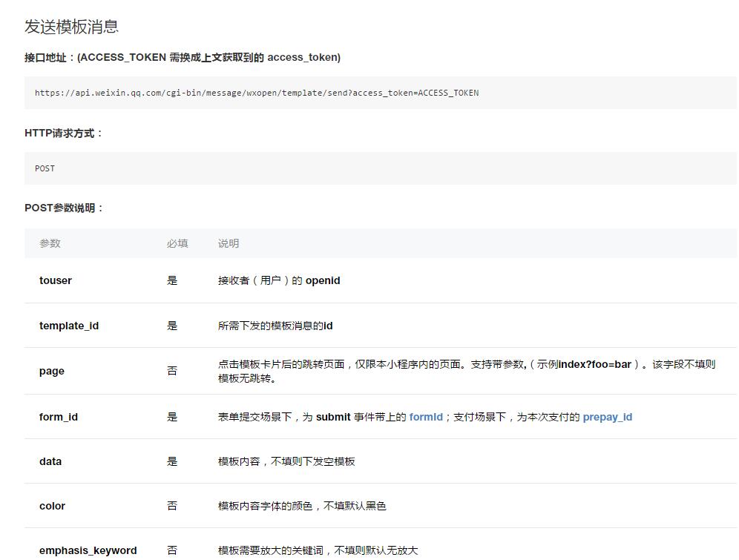Select the data parameter row
Image resolution: width=739 pixels, height=560 pixels.
(x=297, y=461)
